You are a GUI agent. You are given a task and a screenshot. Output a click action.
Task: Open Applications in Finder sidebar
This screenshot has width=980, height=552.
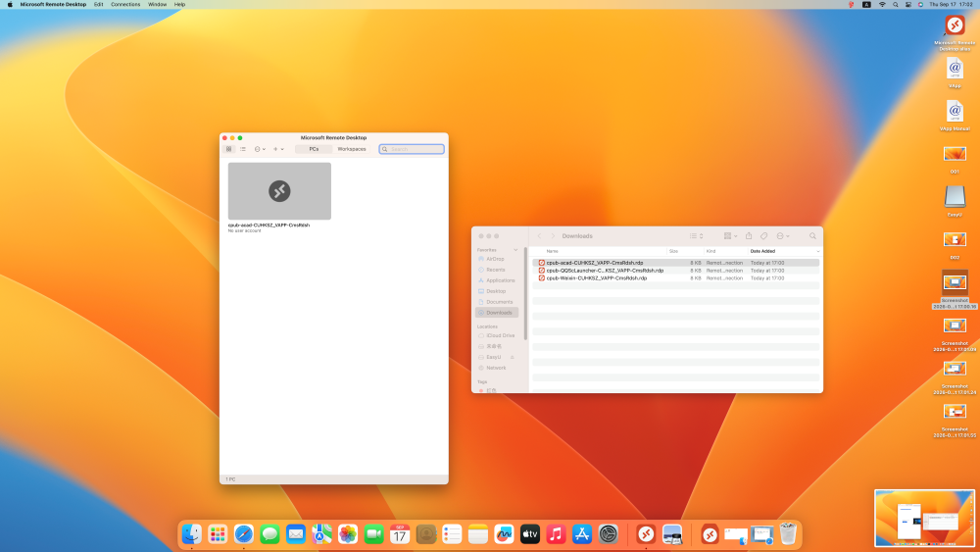point(500,280)
